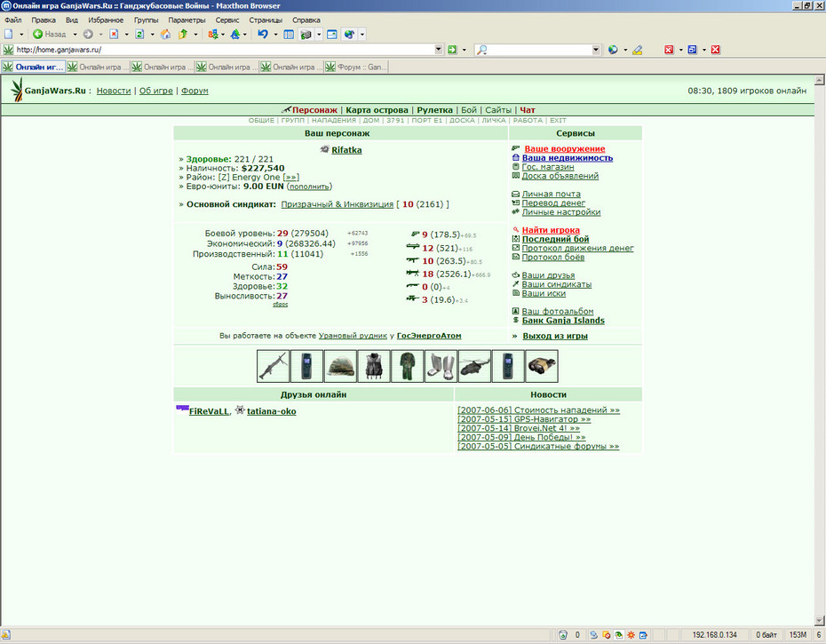The image size is (826, 644).
Task: Click the highlighter pen toolbar icon
Action: tap(638, 50)
